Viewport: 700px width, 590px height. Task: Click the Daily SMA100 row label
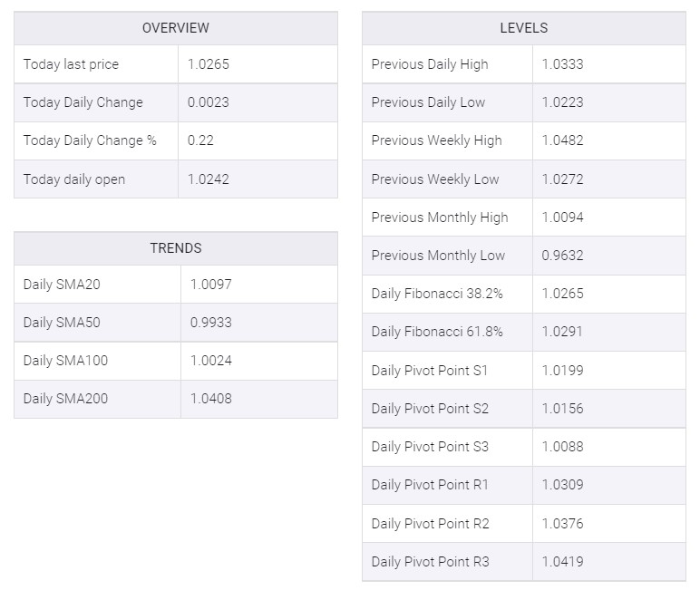pyautogui.click(x=65, y=361)
